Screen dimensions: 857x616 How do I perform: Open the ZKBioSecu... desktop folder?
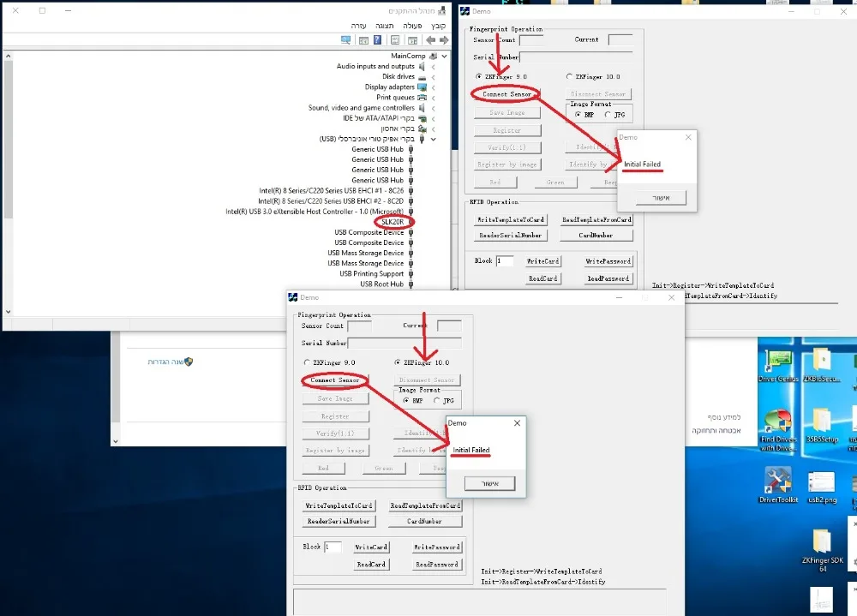(x=822, y=365)
